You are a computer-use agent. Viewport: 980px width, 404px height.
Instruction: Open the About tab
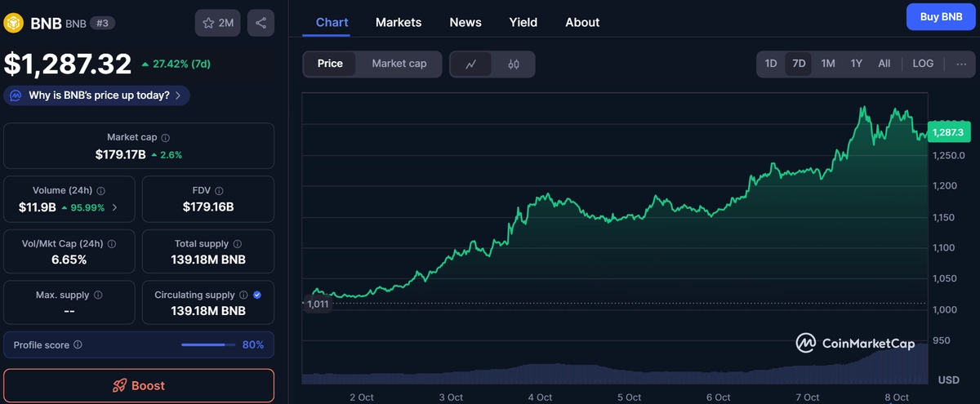(x=582, y=22)
